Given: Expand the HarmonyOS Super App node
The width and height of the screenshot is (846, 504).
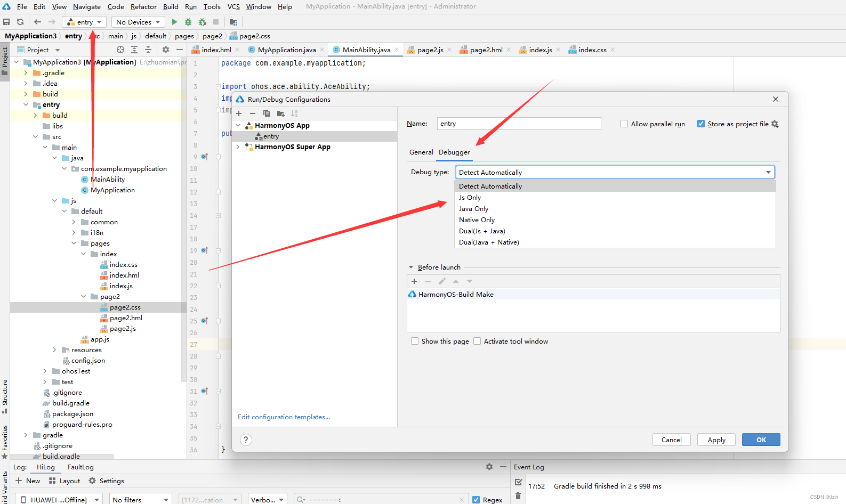Looking at the screenshot, I should pyautogui.click(x=238, y=147).
